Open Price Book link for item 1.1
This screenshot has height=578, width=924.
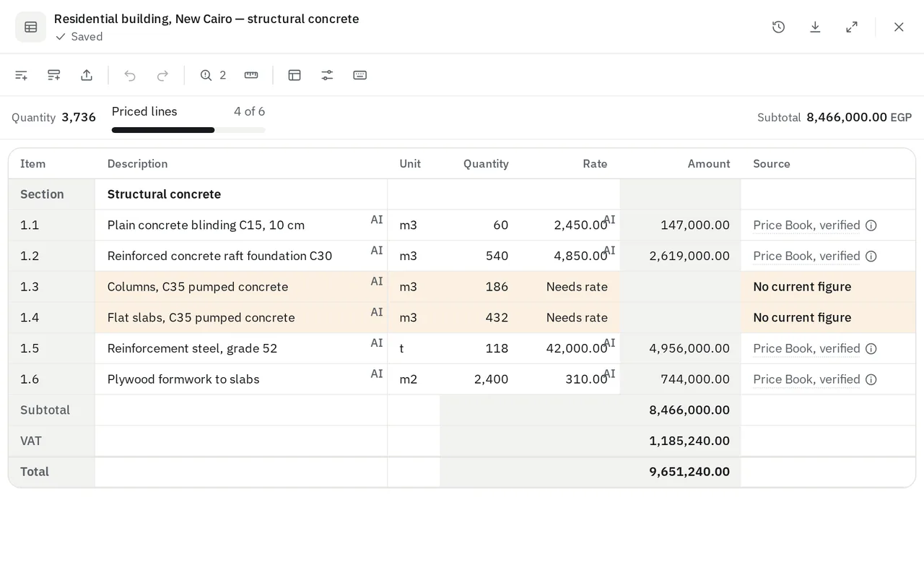(806, 225)
